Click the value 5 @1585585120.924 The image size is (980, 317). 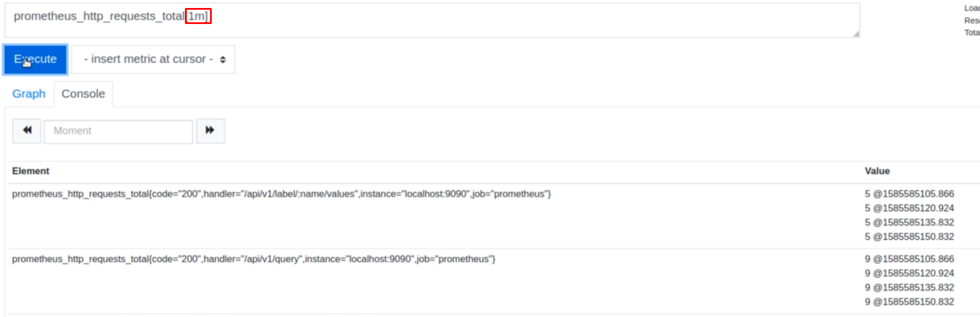click(x=909, y=208)
